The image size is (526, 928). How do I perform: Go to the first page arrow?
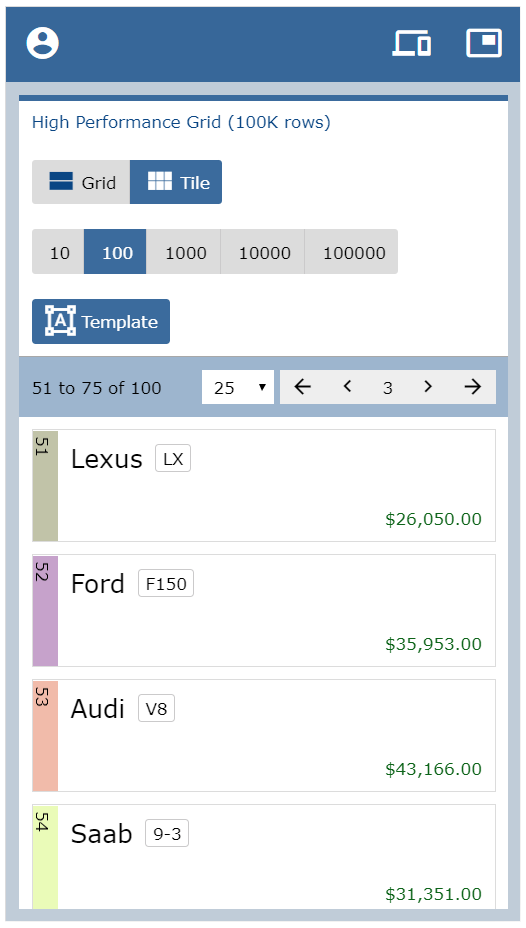tap(302, 387)
